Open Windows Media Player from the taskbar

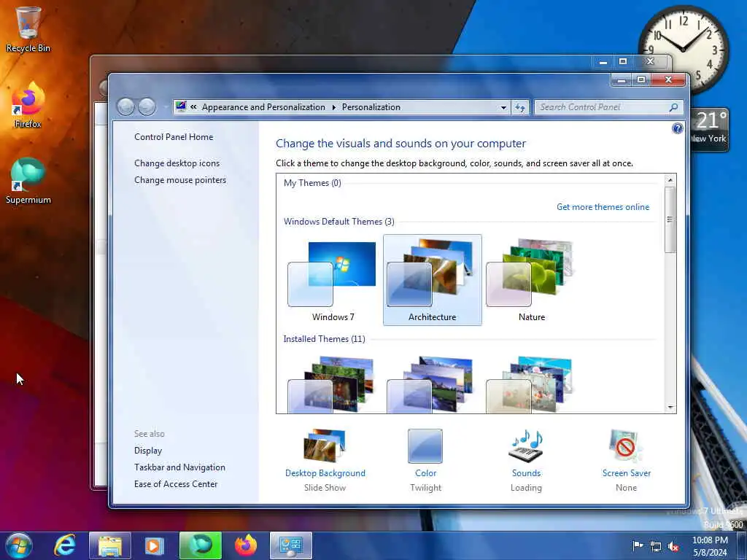click(154, 545)
